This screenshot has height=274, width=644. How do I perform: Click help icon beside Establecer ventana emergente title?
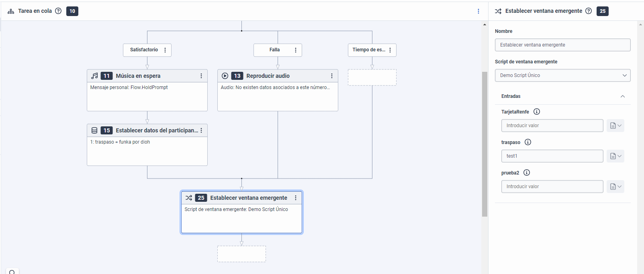(x=589, y=11)
